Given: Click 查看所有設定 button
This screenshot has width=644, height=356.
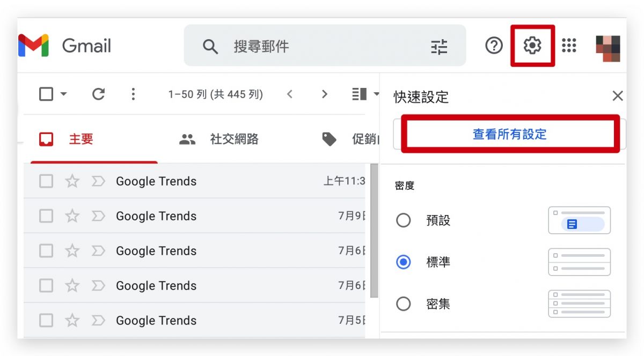Looking at the screenshot, I should click(x=510, y=134).
